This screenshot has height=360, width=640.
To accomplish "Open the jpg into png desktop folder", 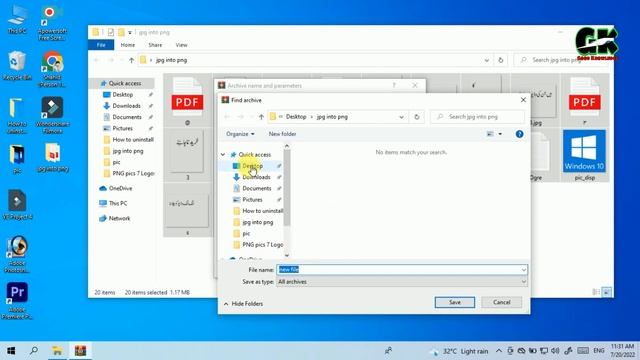I will pyautogui.click(x=53, y=158).
